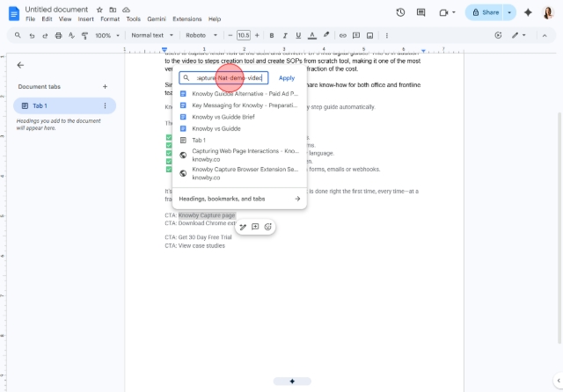Expand Headings, bookmarks, and tabs
Screen dimensions: 563x392
coord(239,199)
